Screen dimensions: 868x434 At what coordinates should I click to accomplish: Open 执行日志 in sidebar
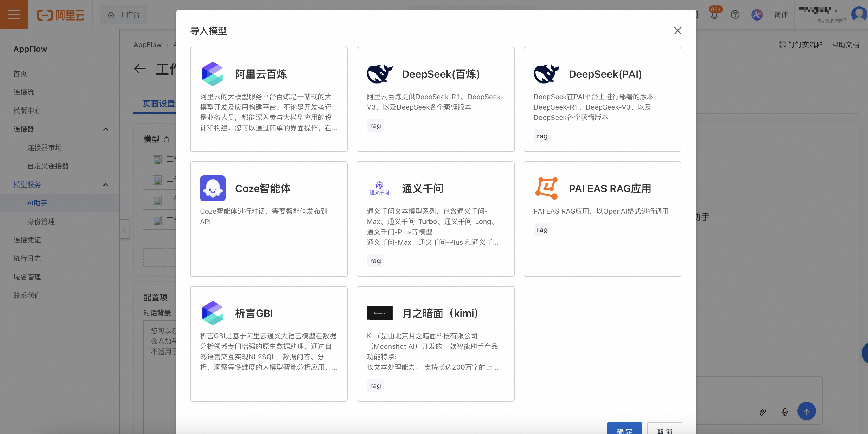[x=27, y=258]
